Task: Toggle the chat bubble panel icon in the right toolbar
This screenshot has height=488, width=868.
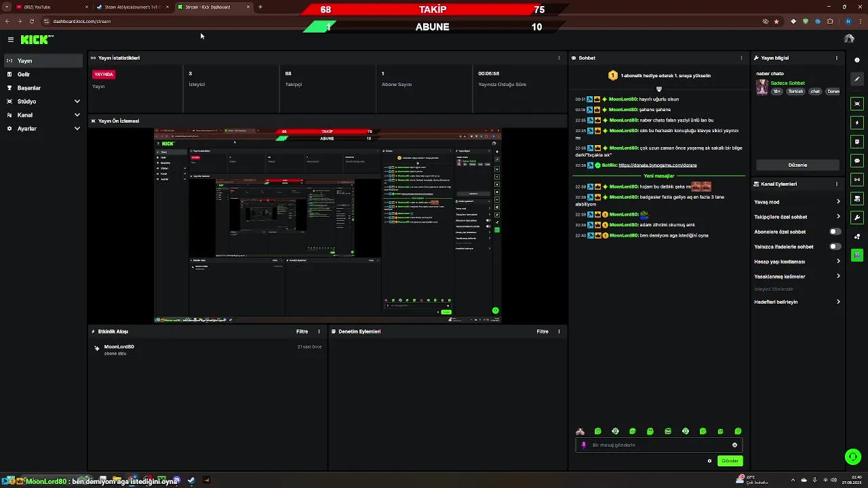Action: (857, 161)
